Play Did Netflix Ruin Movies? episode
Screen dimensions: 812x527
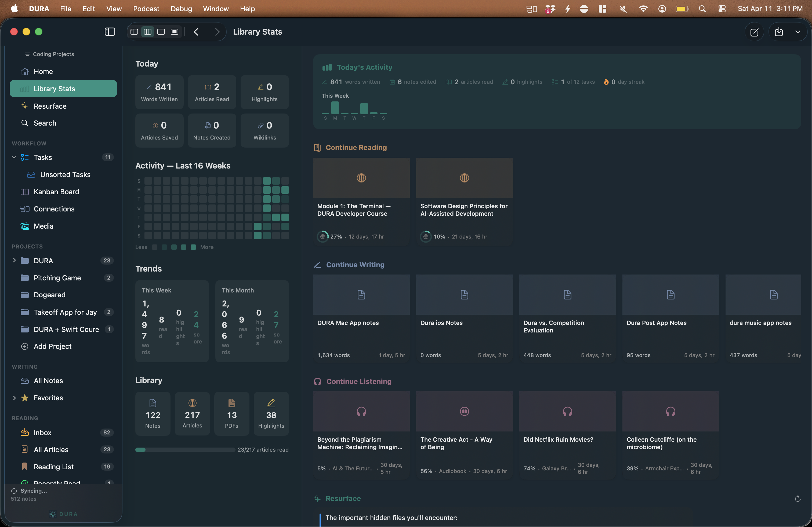pos(567,435)
